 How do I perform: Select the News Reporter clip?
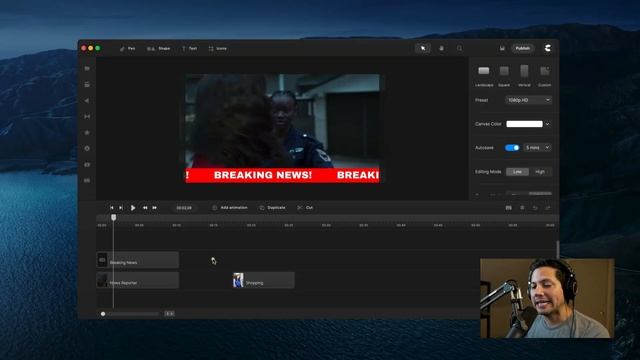(138, 280)
